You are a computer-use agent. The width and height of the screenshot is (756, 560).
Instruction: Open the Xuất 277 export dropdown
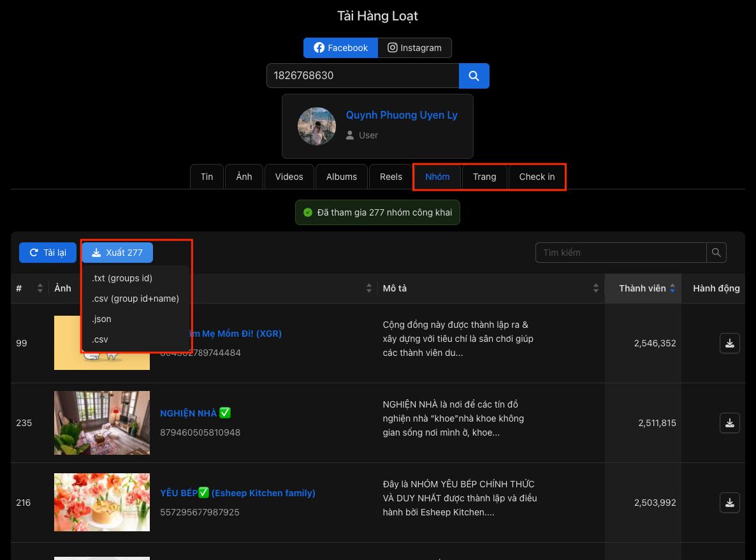(x=117, y=253)
